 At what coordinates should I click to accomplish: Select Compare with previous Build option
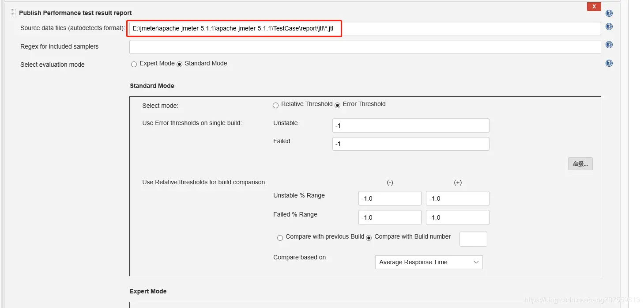(280, 238)
